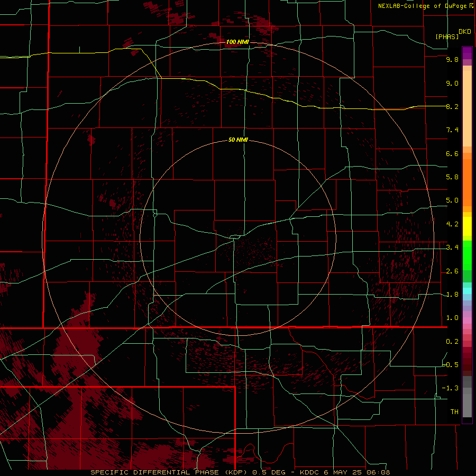Click the 100 NMI range ring label
The width and height of the screenshot is (476, 476).
(x=237, y=42)
